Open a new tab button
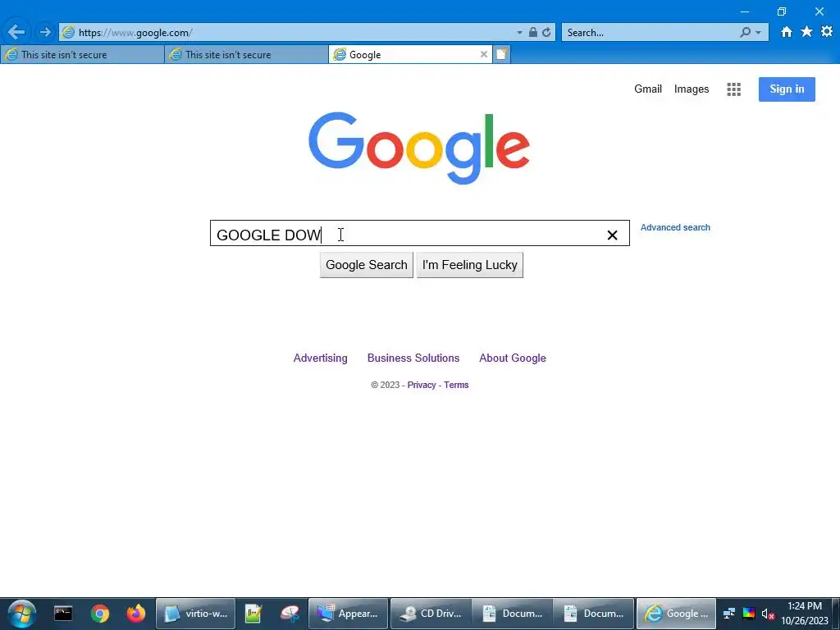The height and width of the screenshot is (630, 840). (x=501, y=54)
